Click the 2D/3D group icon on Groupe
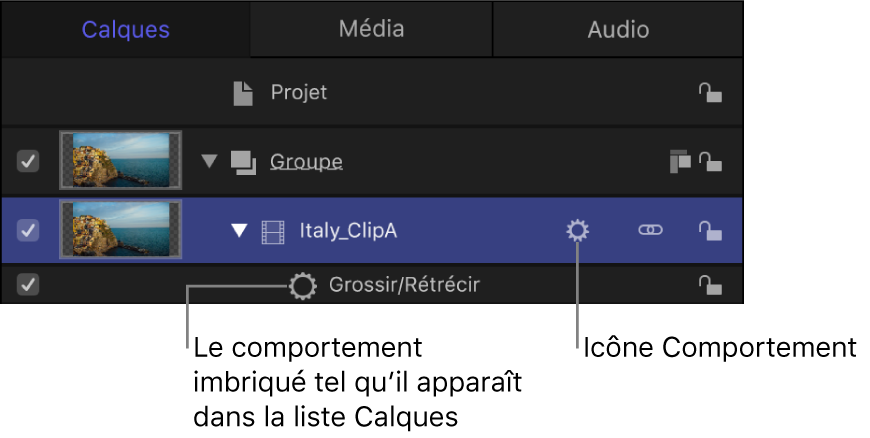 (679, 160)
